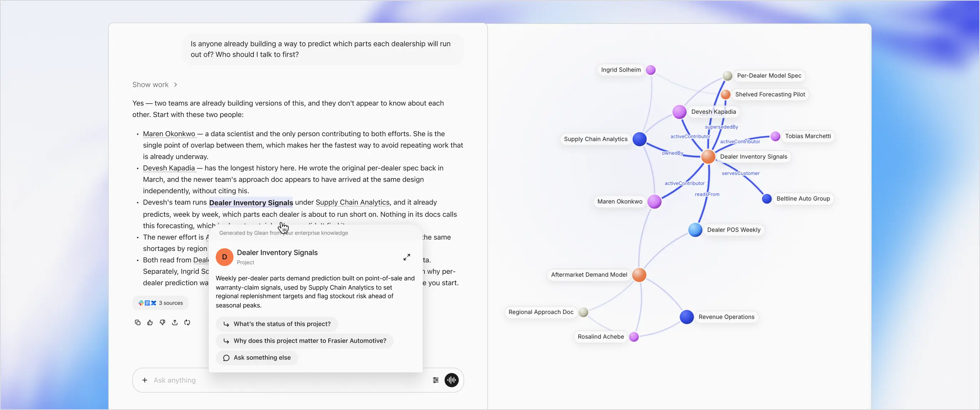Open the filter settings sliders icon
The image size is (980, 410).
tap(436, 380)
